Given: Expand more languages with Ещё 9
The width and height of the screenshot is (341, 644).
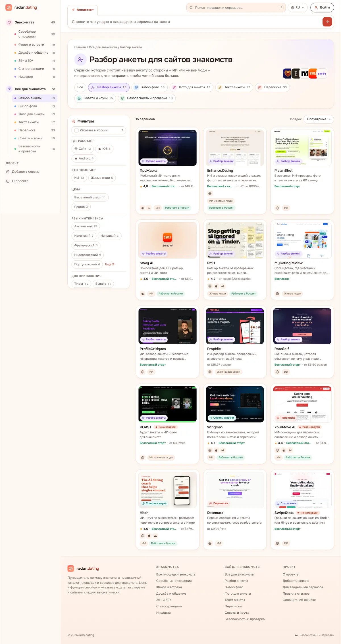Looking at the screenshot, I should (110, 265).
